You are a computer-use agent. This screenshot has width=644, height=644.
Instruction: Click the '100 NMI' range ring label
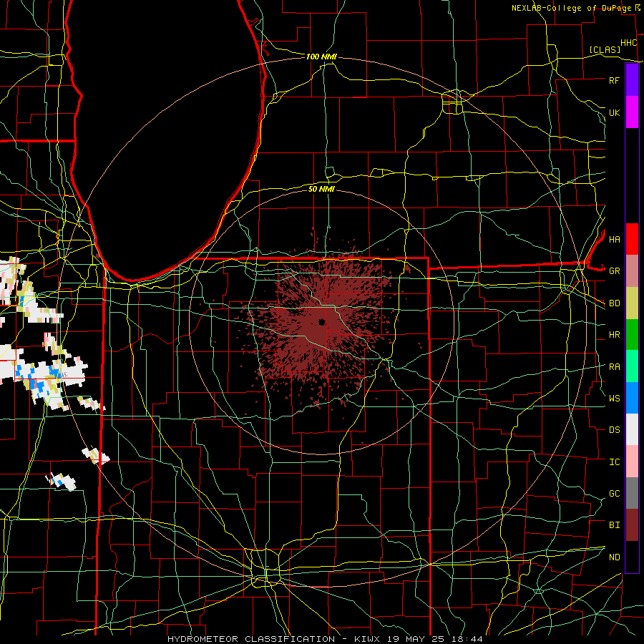pyautogui.click(x=321, y=57)
